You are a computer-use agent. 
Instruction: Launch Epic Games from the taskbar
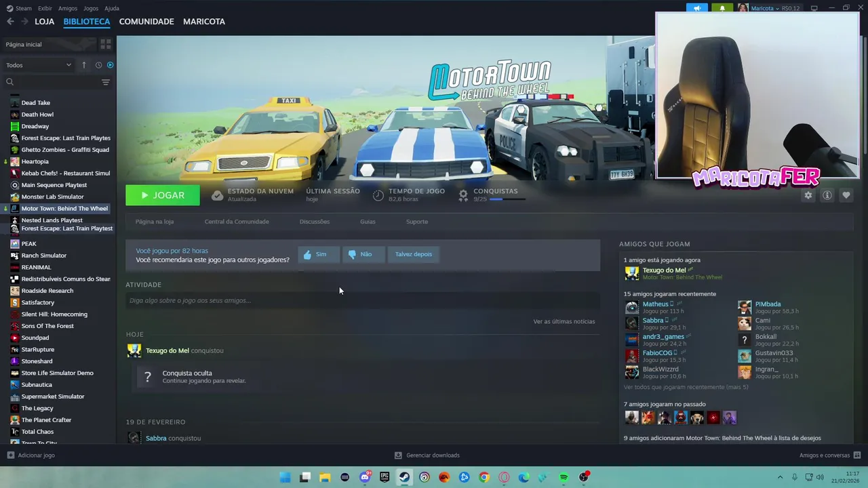tap(384, 477)
